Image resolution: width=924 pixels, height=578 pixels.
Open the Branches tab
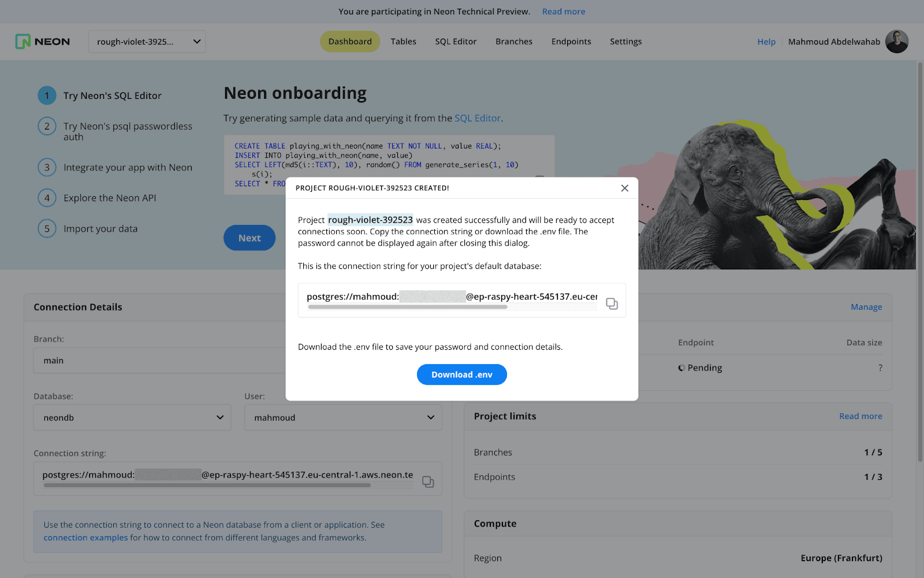click(514, 42)
